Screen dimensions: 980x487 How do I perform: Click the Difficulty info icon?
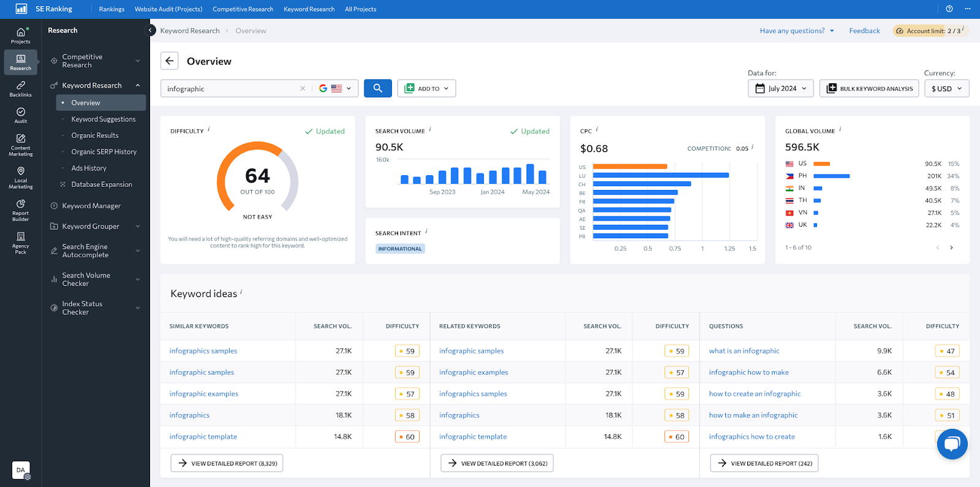(x=209, y=129)
